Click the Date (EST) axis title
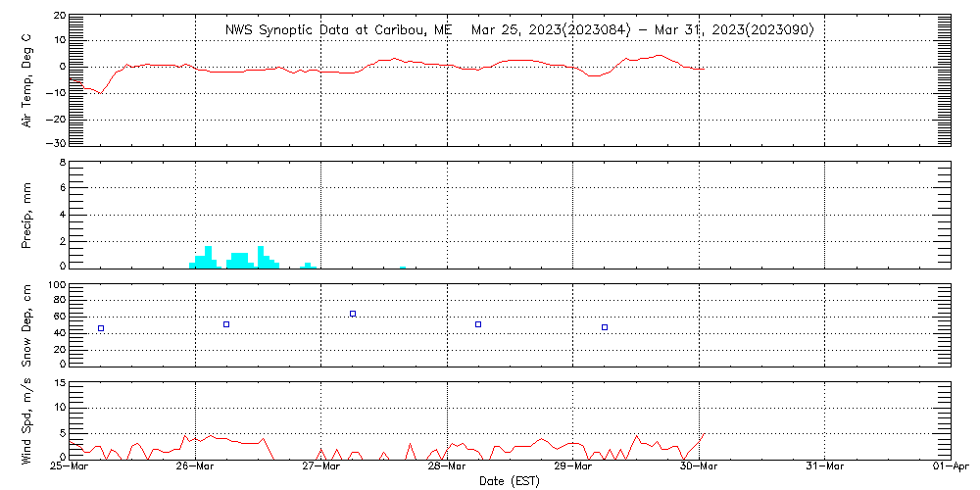The width and height of the screenshot is (980, 490). click(509, 481)
